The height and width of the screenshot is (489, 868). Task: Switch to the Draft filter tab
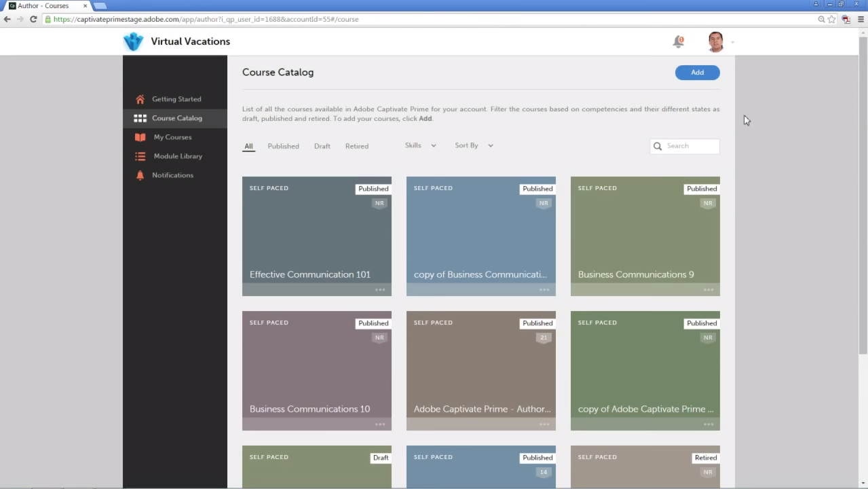click(322, 146)
